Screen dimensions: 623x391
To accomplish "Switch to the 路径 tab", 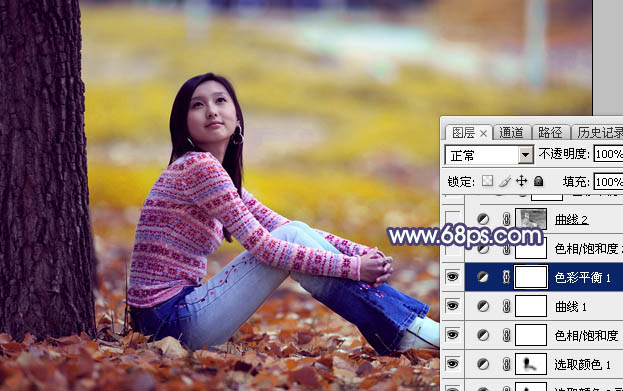I will tap(550, 133).
